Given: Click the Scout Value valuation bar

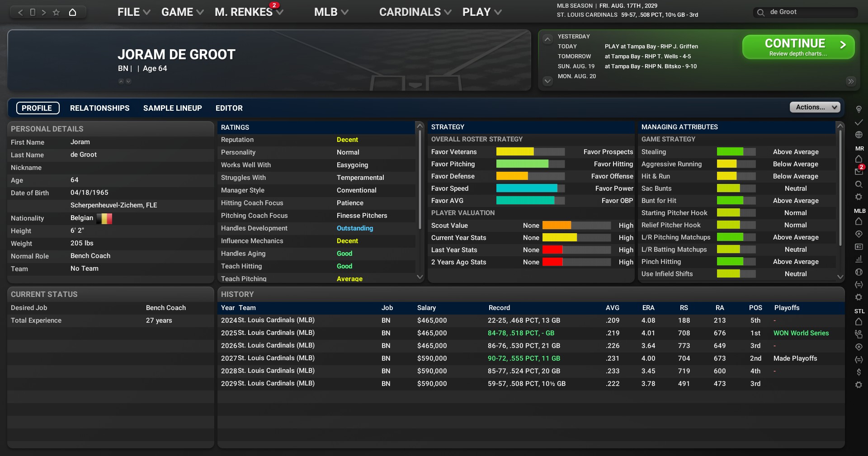Looking at the screenshot, I should [576, 226].
